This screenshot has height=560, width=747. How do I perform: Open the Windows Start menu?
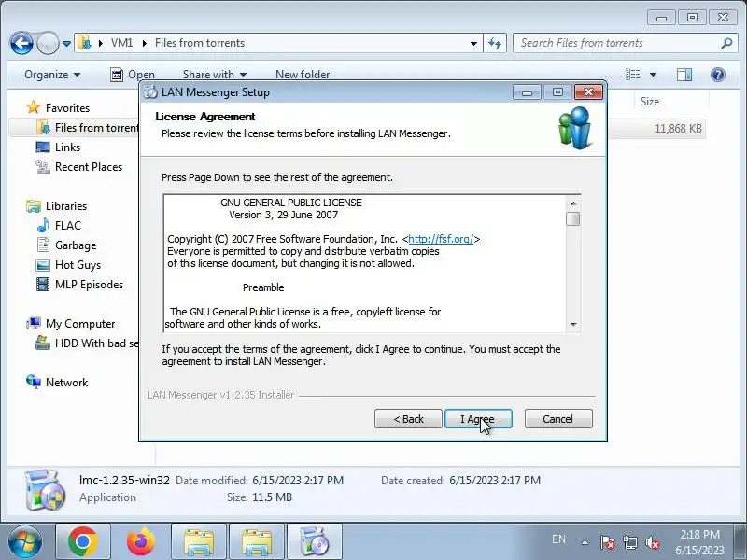25,542
